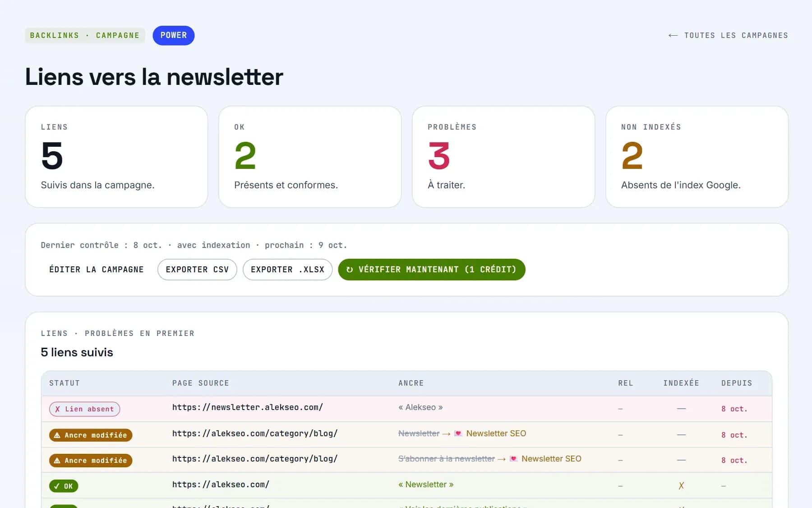Select the Problèmes summary card
Image resolution: width=812 pixels, height=508 pixels.
(503, 157)
